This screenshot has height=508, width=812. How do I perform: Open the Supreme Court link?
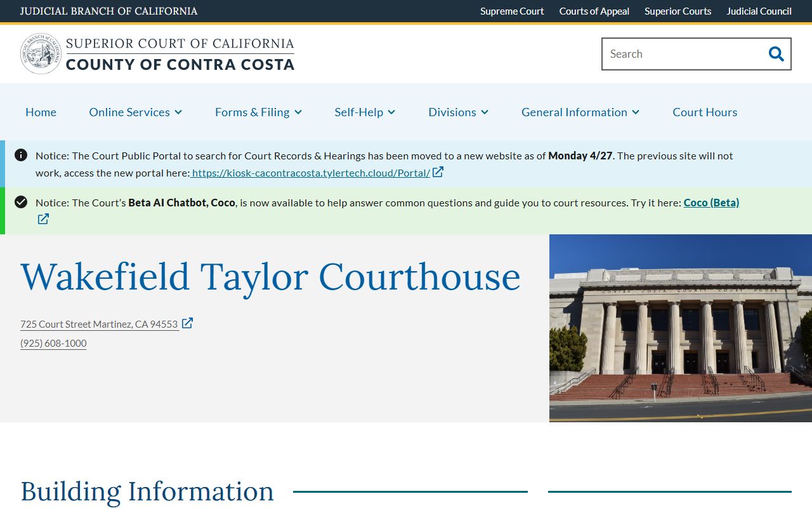point(512,11)
